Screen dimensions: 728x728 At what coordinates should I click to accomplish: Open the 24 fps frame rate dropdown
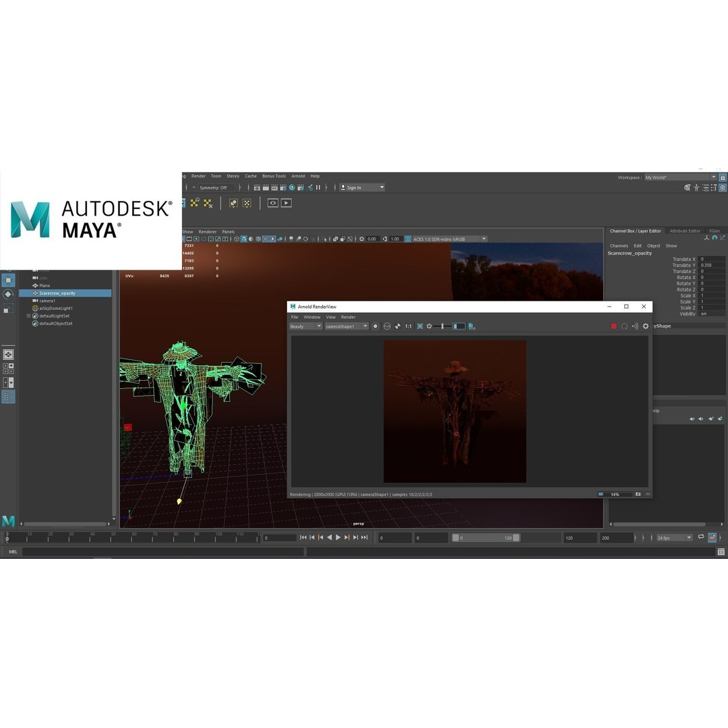coord(675,538)
